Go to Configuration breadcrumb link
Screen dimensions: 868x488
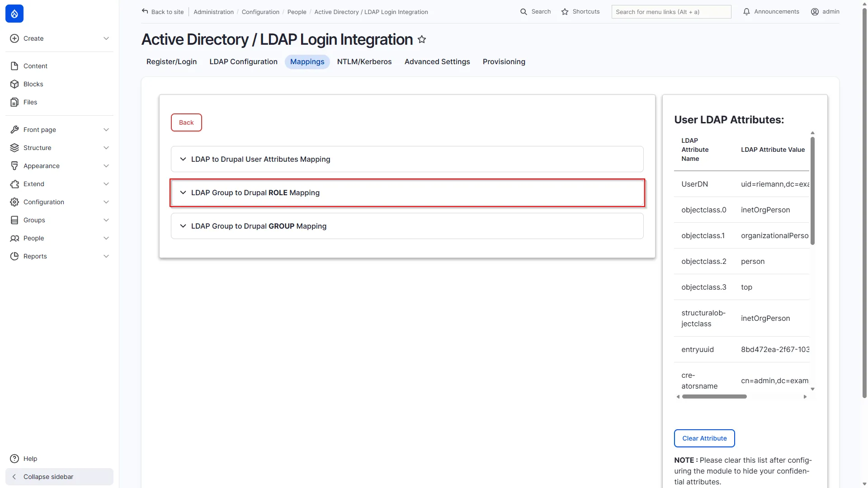[260, 12]
